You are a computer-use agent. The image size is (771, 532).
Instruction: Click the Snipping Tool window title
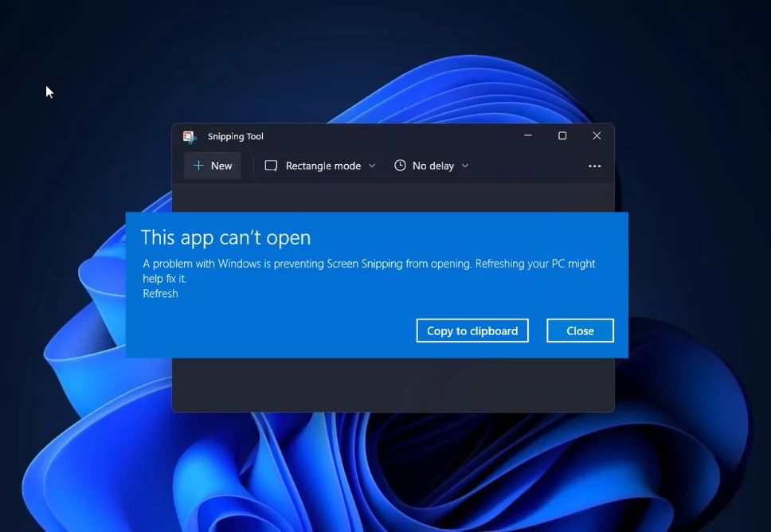pyautogui.click(x=236, y=136)
